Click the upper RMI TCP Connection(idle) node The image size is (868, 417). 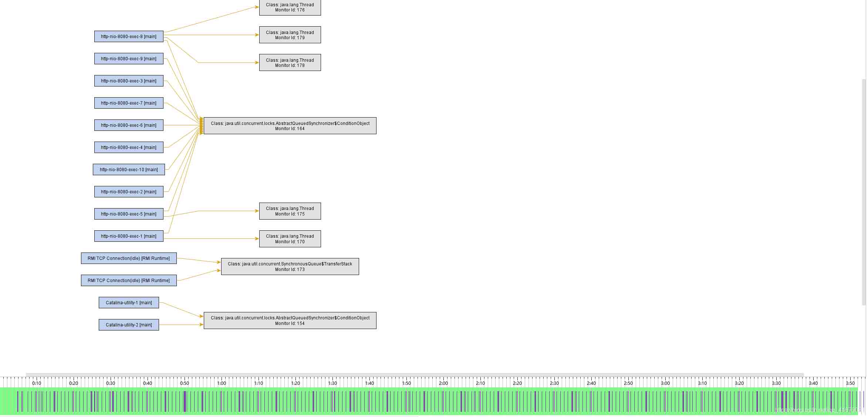[x=129, y=258]
